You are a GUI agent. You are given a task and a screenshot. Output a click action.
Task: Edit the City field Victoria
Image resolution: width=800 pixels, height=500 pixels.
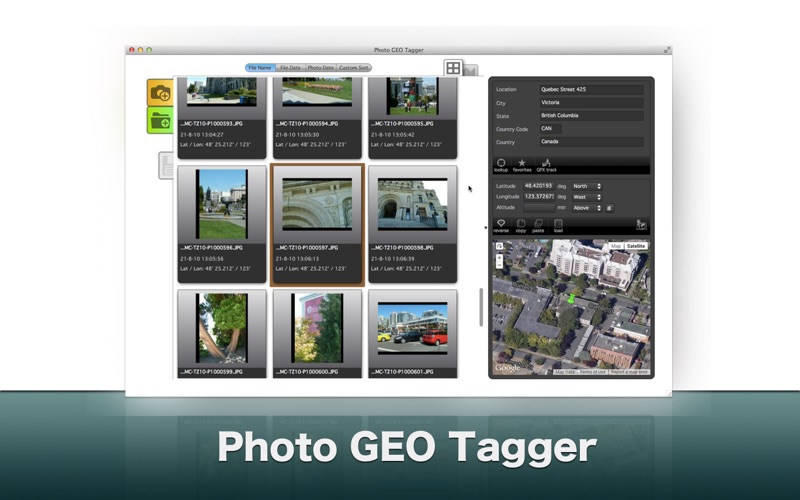[x=591, y=103]
